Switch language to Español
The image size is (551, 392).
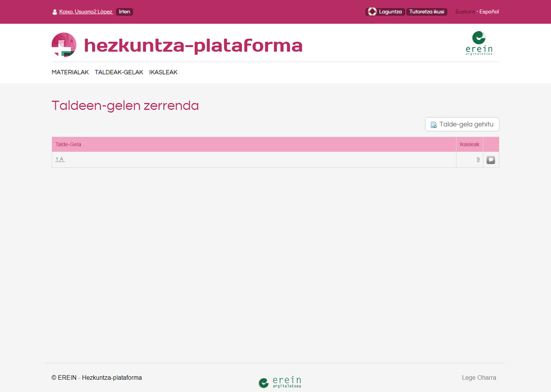pyautogui.click(x=489, y=12)
